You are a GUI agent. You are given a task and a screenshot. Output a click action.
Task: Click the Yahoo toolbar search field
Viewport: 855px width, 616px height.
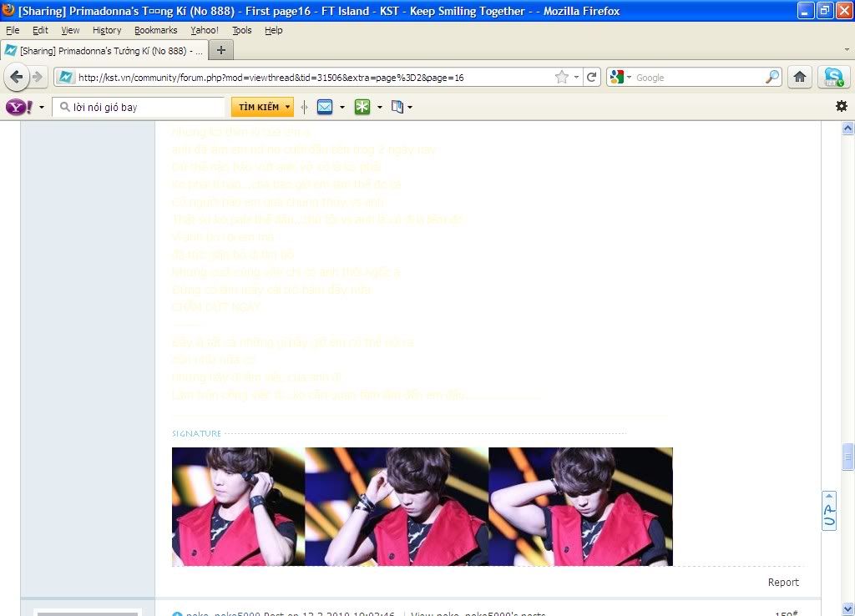click(x=139, y=107)
